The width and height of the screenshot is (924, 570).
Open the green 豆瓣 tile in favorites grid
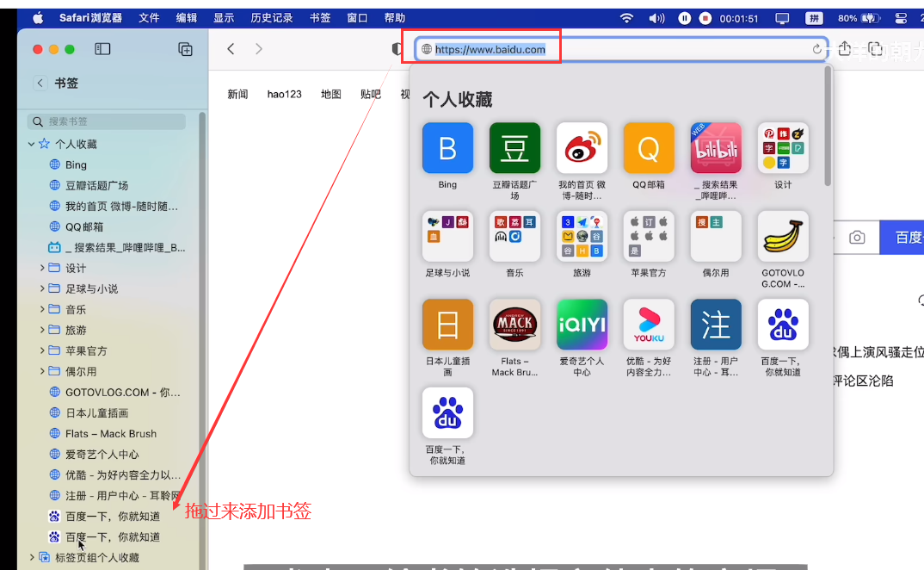coord(515,147)
